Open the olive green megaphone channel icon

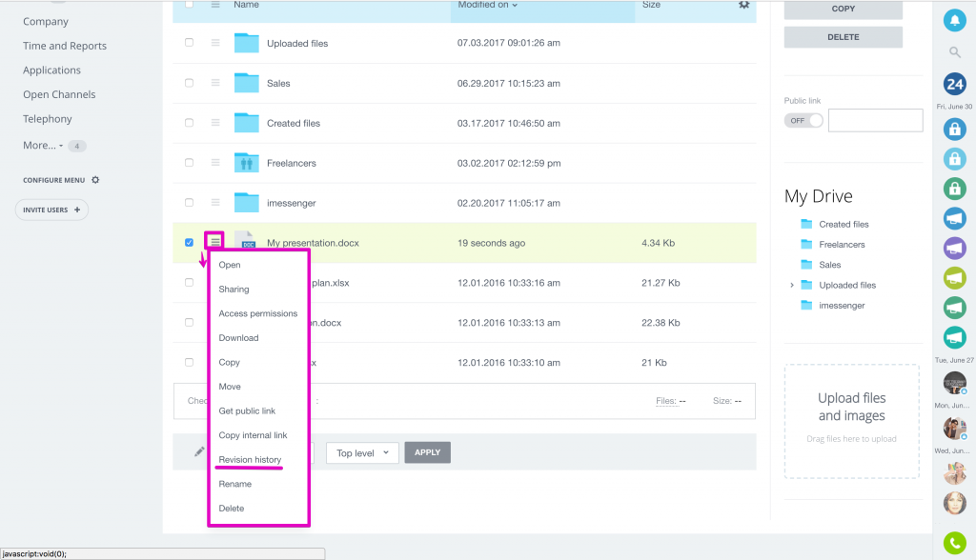click(x=954, y=278)
